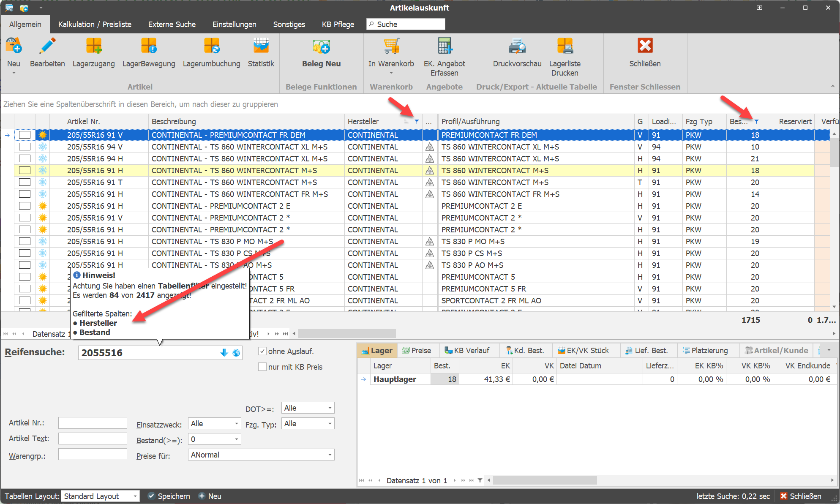Open Fzg. Typ dropdown

click(x=330, y=424)
